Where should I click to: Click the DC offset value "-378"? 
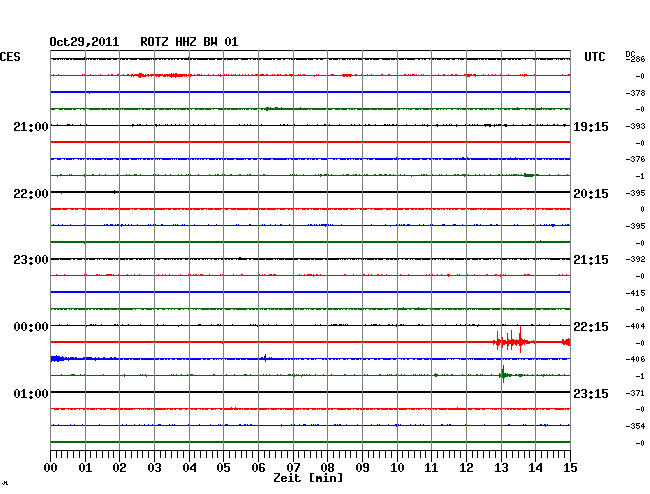pos(636,93)
